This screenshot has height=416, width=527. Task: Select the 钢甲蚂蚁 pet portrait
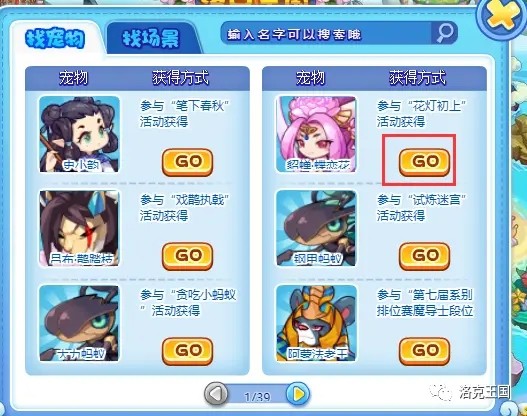pyautogui.click(x=316, y=228)
